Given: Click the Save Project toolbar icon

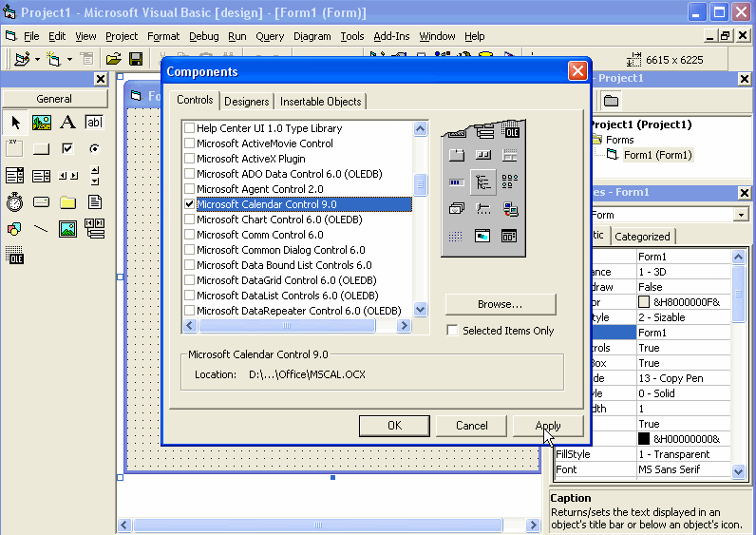Looking at the screenshot, I should (x=136, y=59).
